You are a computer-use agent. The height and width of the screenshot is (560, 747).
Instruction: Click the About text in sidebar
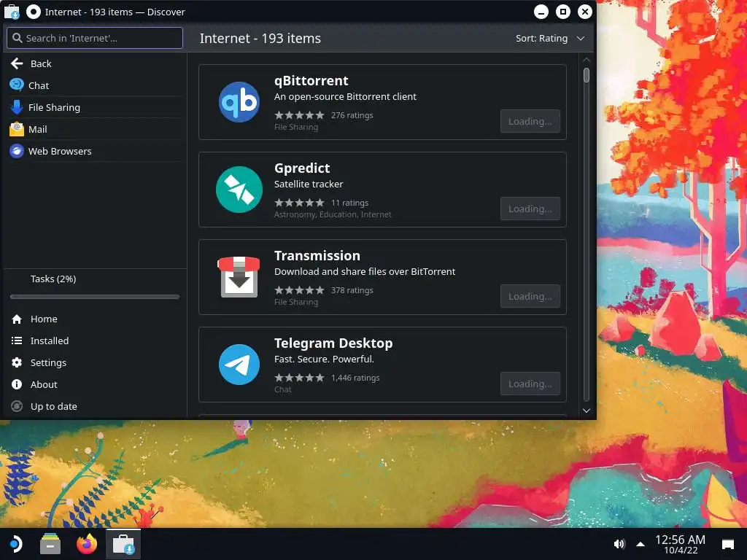point(44,385)
